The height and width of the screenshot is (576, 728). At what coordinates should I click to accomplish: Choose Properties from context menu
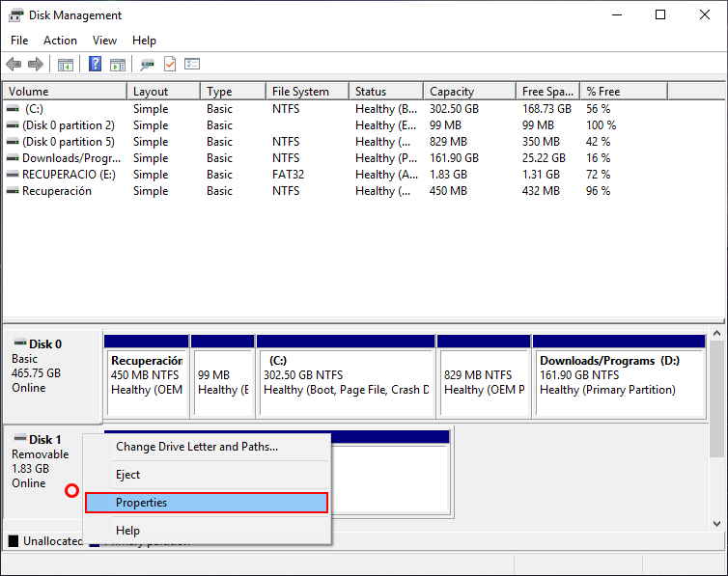pyautogui.click(x=207, y=503)
